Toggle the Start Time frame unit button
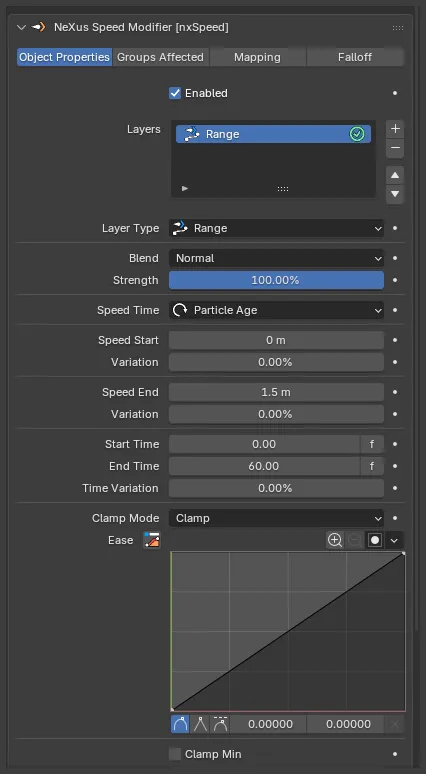 pos(372,444)
